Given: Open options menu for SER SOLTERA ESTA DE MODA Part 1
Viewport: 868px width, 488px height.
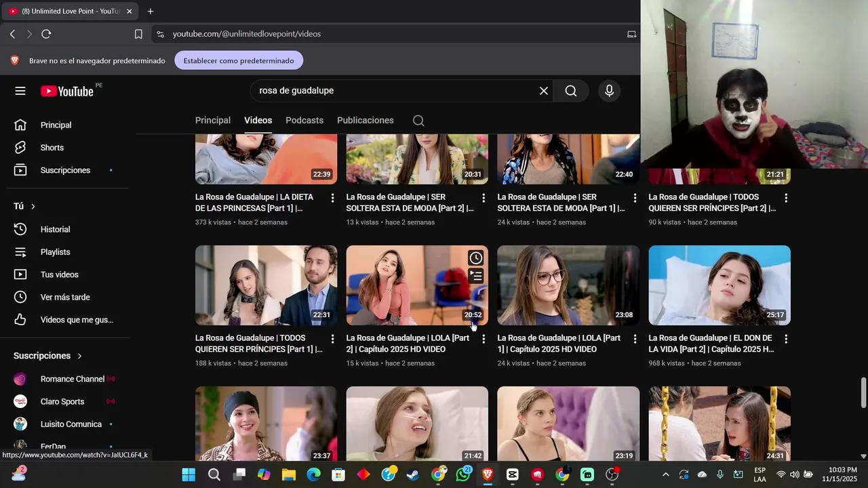Looking at the screenshot, I should coord(635,198).
